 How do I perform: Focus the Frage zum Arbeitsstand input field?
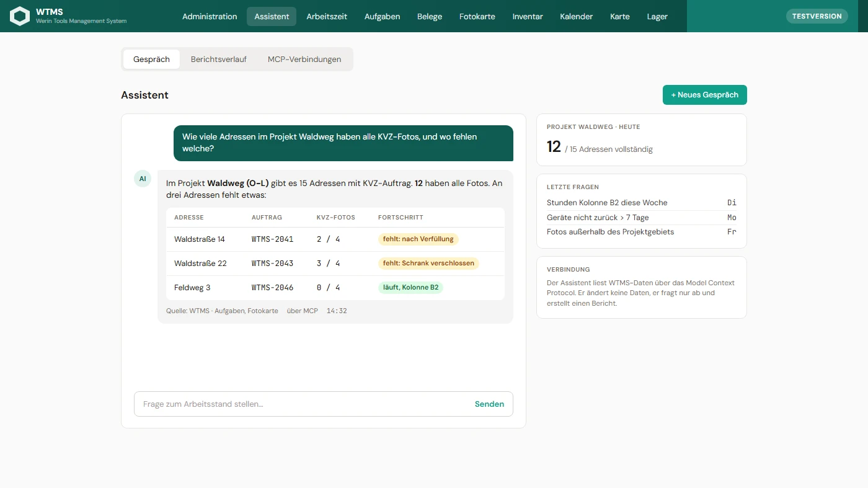324,404
